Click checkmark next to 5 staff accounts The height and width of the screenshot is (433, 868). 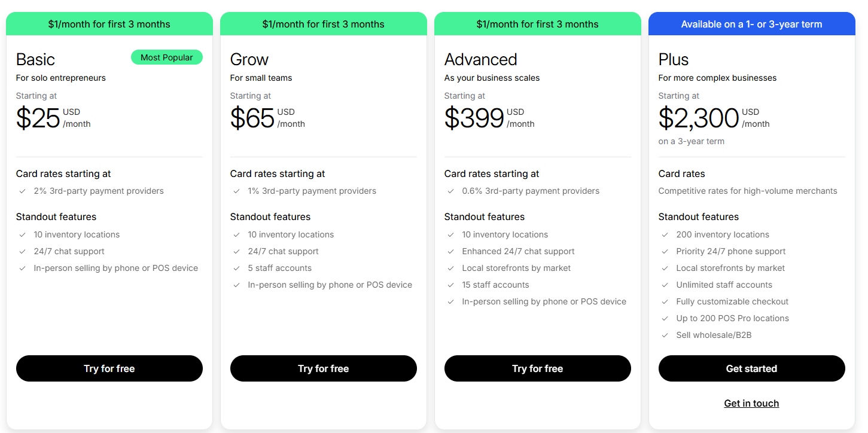point(236,269)
